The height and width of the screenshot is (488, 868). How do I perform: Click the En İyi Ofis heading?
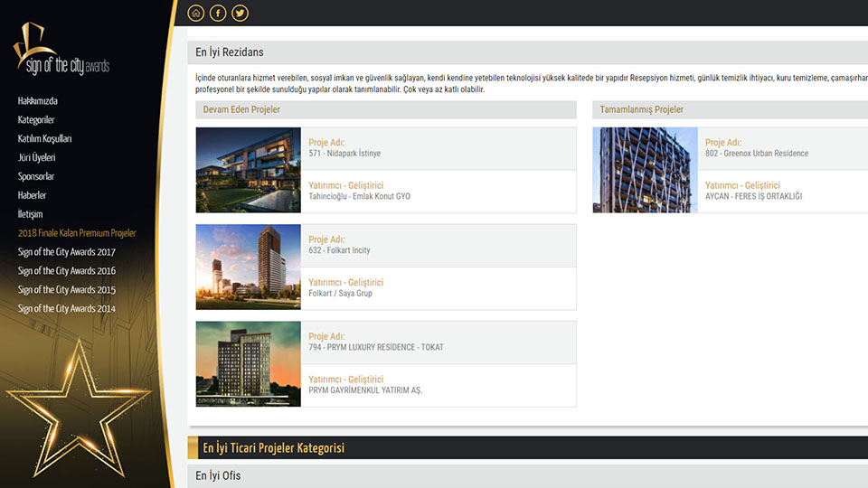218,475
